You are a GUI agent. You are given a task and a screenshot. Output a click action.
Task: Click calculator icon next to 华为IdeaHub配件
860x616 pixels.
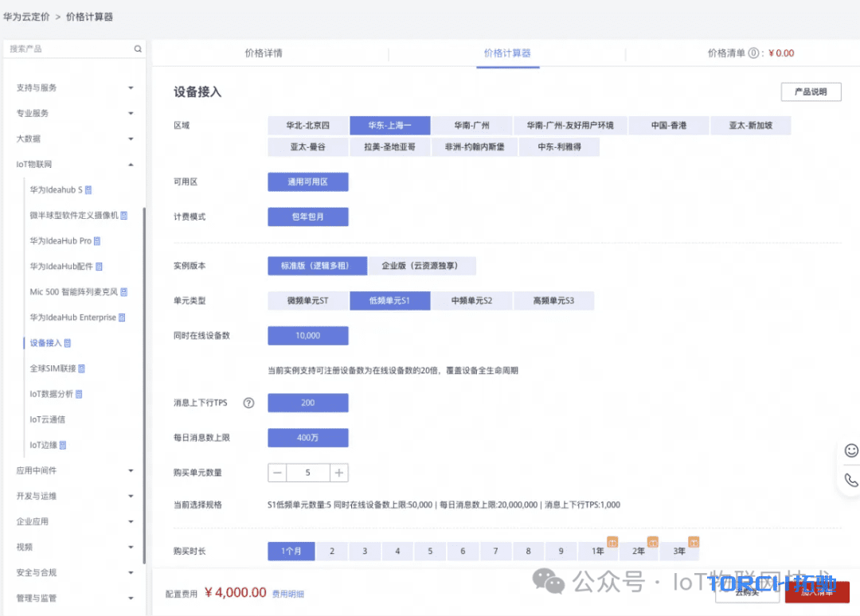pyautogui.click(x=100, y=267)
